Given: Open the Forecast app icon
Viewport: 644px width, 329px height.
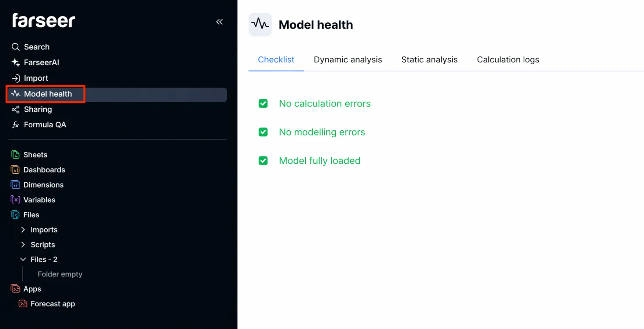Looking at the screenshot, I should [22, 304].
